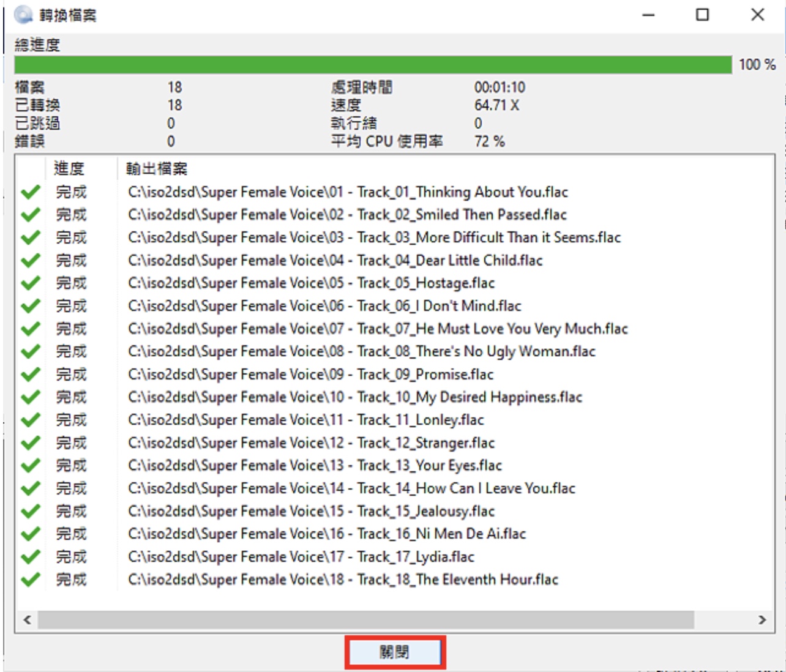786x672 pixels.
Task: Select the 07 - Track_07_He Must Love You Very Much.flac path
Action: pyautogui.click(x=378, y=329)
